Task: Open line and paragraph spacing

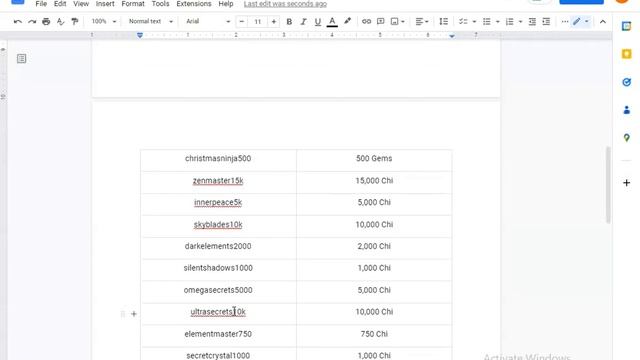Action: 443,22
